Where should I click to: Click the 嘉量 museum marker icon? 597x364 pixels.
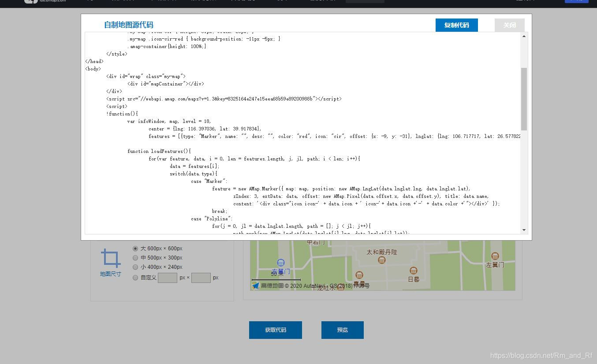tap(359, 275)
